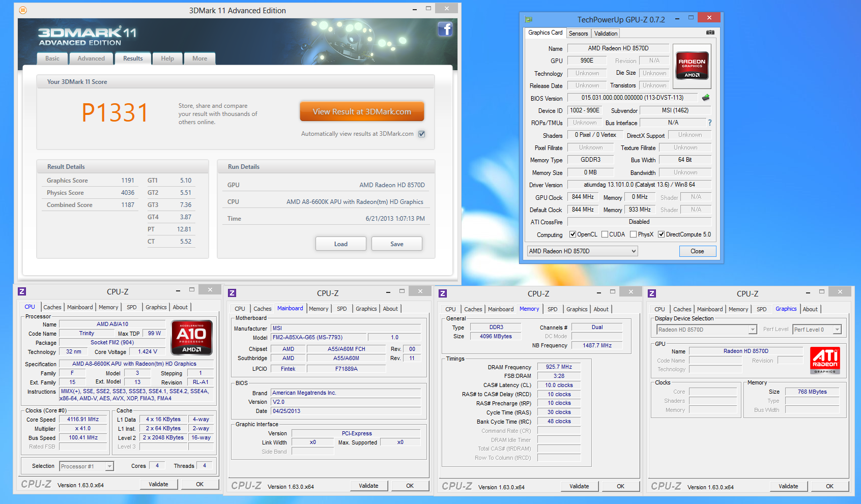Click the DRAM Frequency value 925.7 MHz

pos(559,367)
